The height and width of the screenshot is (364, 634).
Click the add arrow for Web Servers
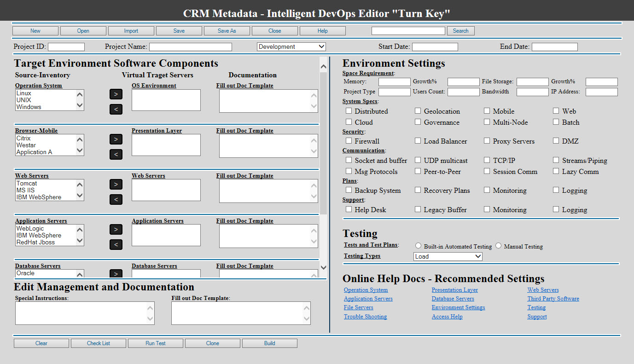pyautogui.click(x=116, y=184)
